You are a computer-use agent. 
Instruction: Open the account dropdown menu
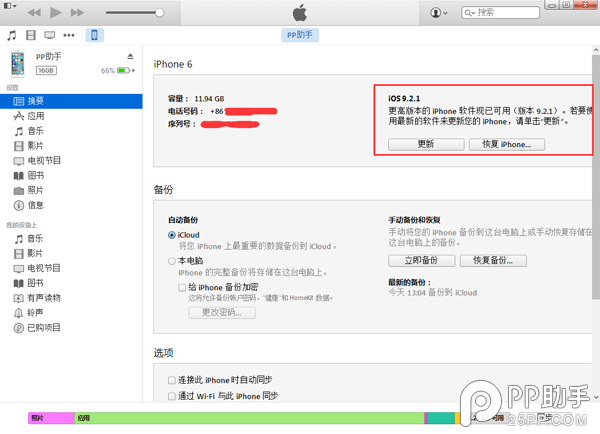(x=439, y=13)
